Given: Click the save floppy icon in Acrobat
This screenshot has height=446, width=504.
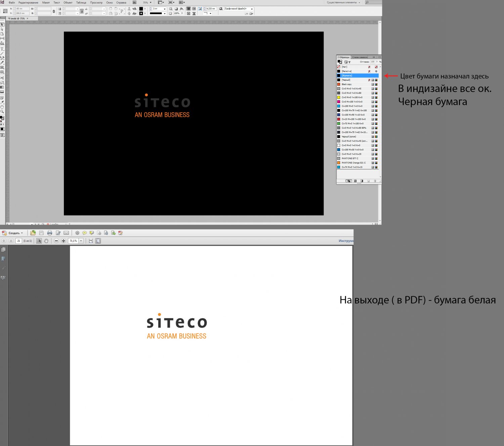Looking at the screenshot, I should (x=41, y=233).
